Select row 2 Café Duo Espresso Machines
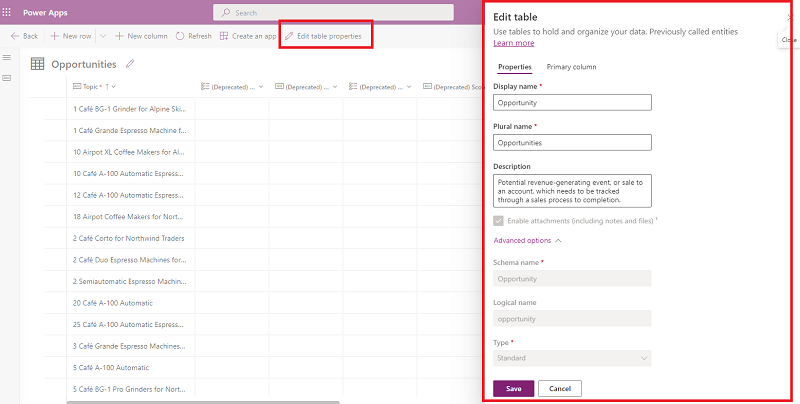The height and width of the screenshot is (404, 800). pyautogui.click(x=130, y=260)
